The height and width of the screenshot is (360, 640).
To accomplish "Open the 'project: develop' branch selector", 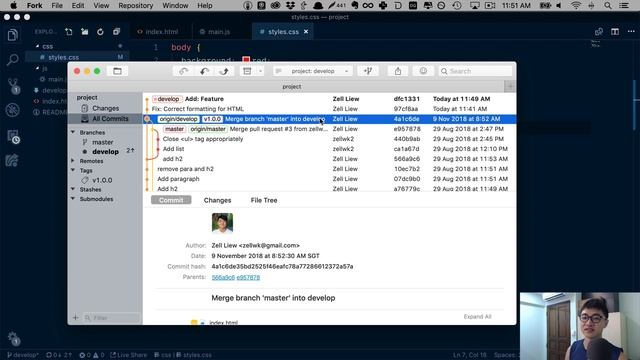I will (312, 71).
